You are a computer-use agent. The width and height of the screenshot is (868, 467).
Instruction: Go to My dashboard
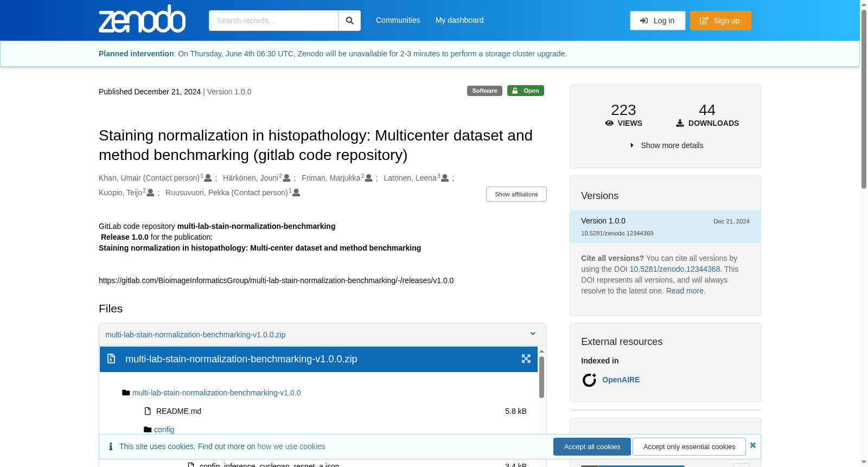(x=459, y=20)
